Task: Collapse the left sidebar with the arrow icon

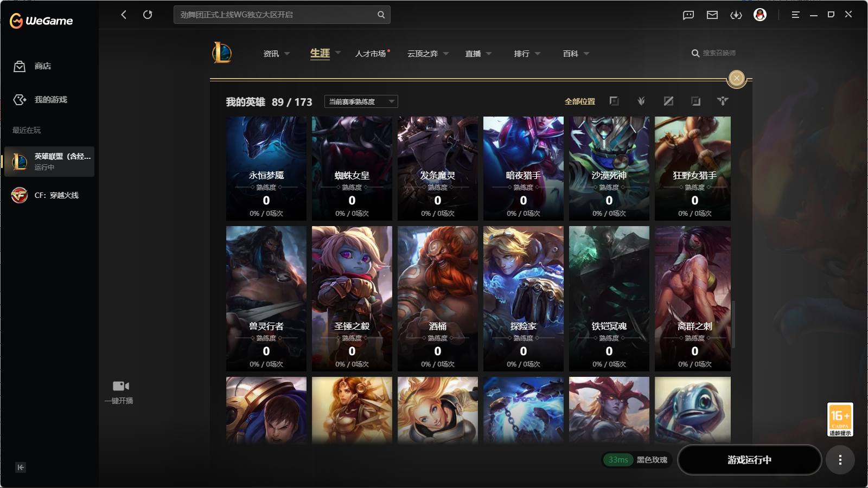Action: 21,467
